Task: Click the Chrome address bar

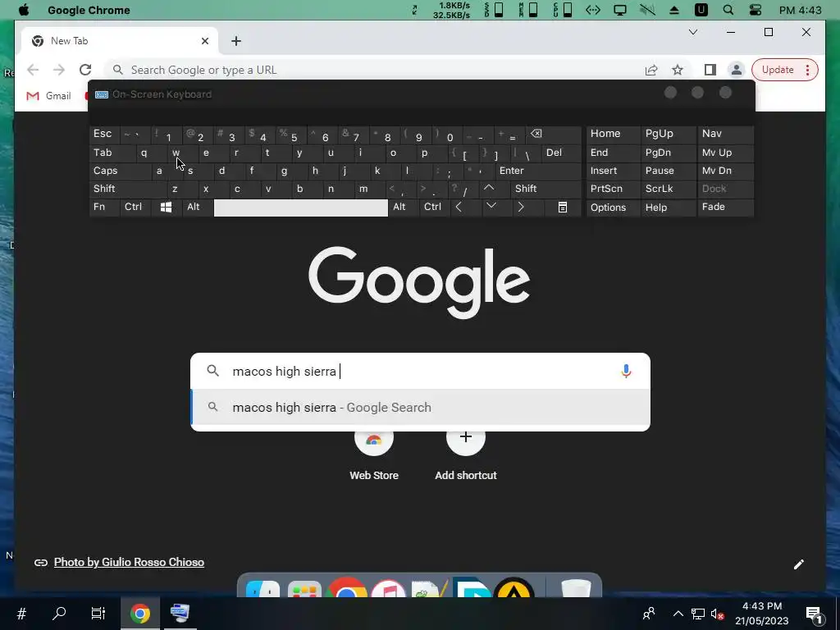Action: [375, 70]
